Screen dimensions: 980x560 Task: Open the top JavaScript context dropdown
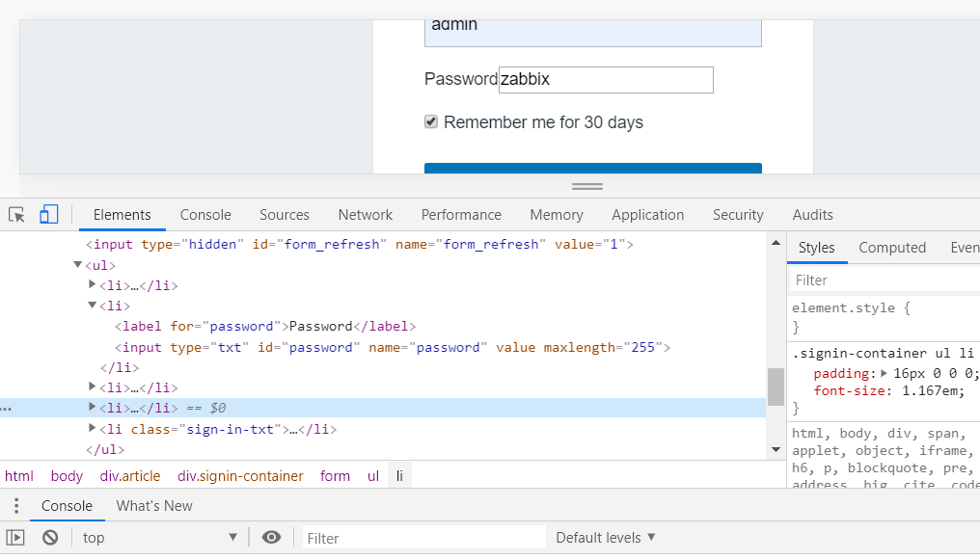point(160,538)
